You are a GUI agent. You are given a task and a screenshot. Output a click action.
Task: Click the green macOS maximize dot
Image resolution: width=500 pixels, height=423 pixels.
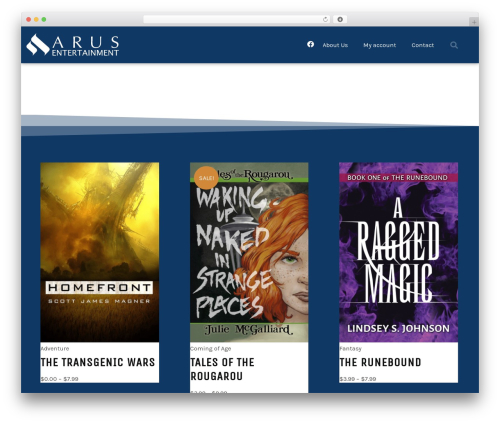coord(44,20)
